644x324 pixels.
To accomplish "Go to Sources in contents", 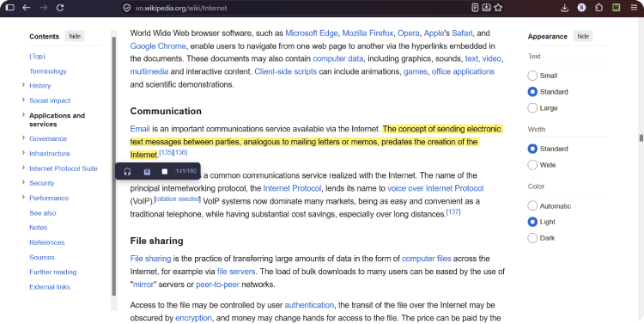I will click(42, 257).
